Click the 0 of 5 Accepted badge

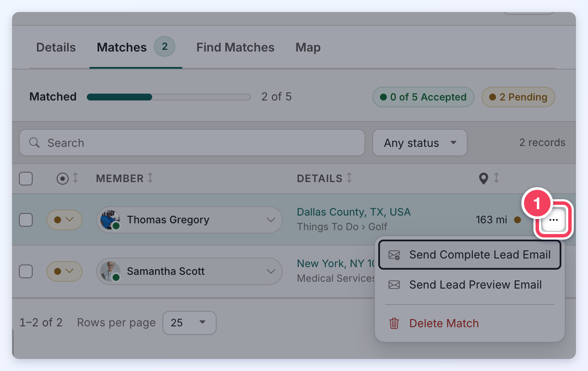point(423,97)
